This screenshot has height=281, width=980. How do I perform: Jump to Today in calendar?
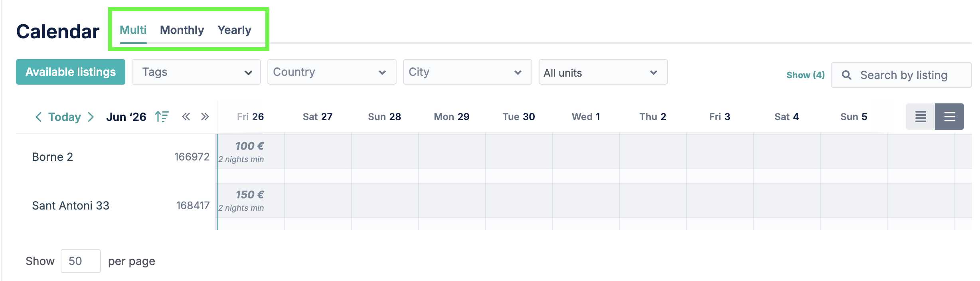click(65, 117)
